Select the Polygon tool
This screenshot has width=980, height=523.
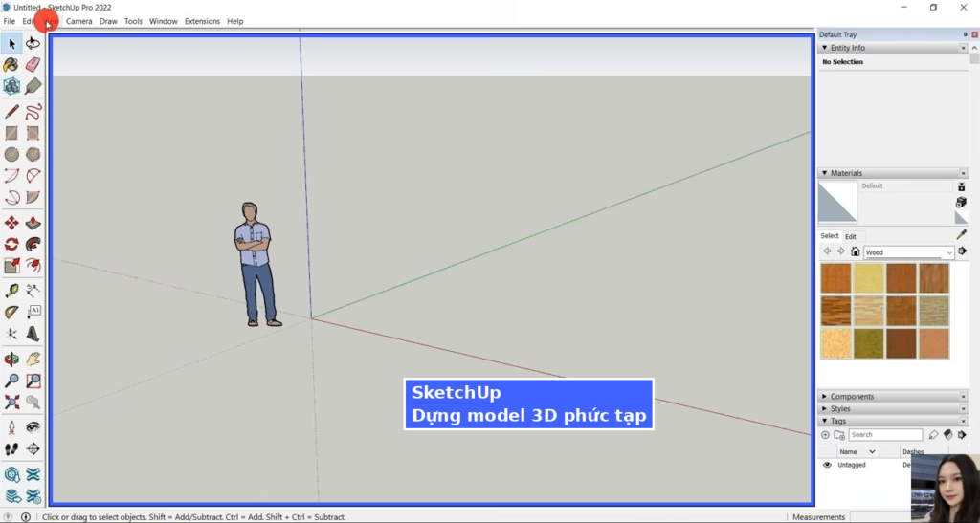coord(33,154)
